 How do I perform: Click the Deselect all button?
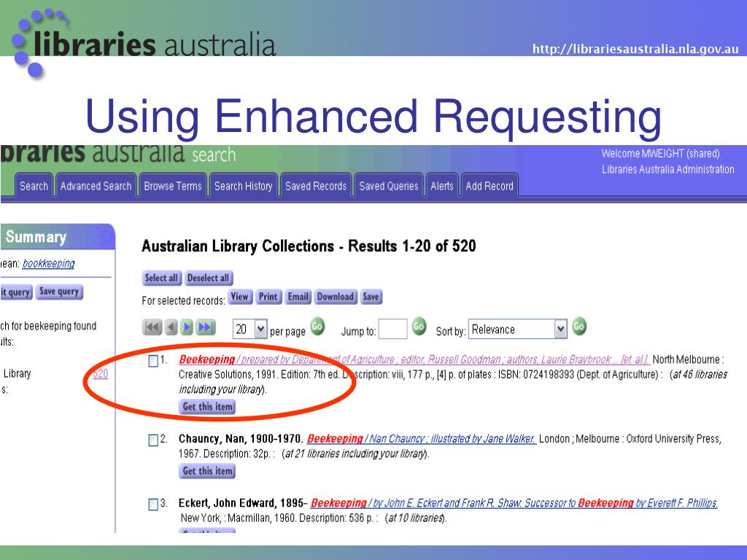pos(209,278)
